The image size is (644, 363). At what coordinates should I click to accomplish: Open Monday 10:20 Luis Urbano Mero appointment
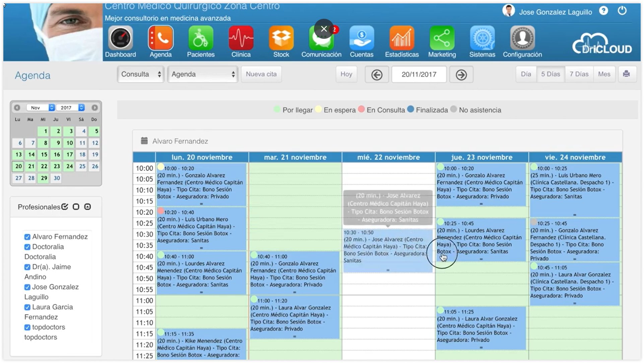click(x=201, y=228)
